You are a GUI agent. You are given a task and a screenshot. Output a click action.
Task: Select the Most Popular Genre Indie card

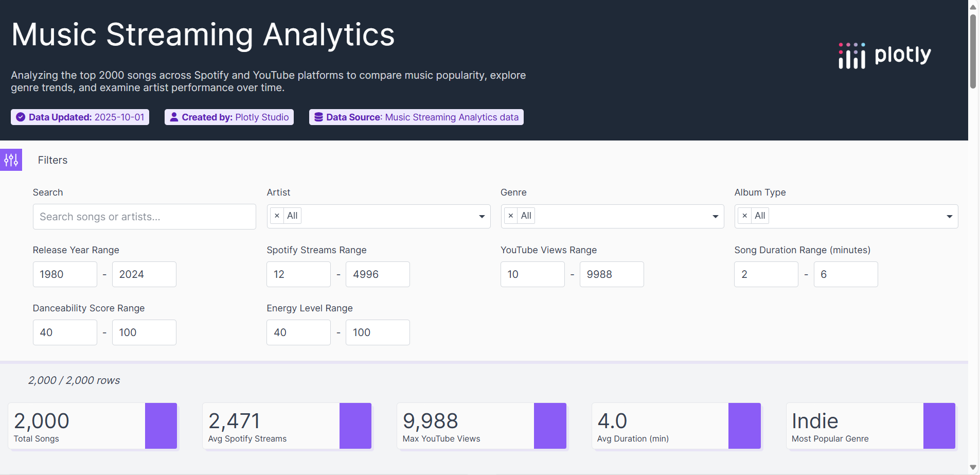click(871, 426)
